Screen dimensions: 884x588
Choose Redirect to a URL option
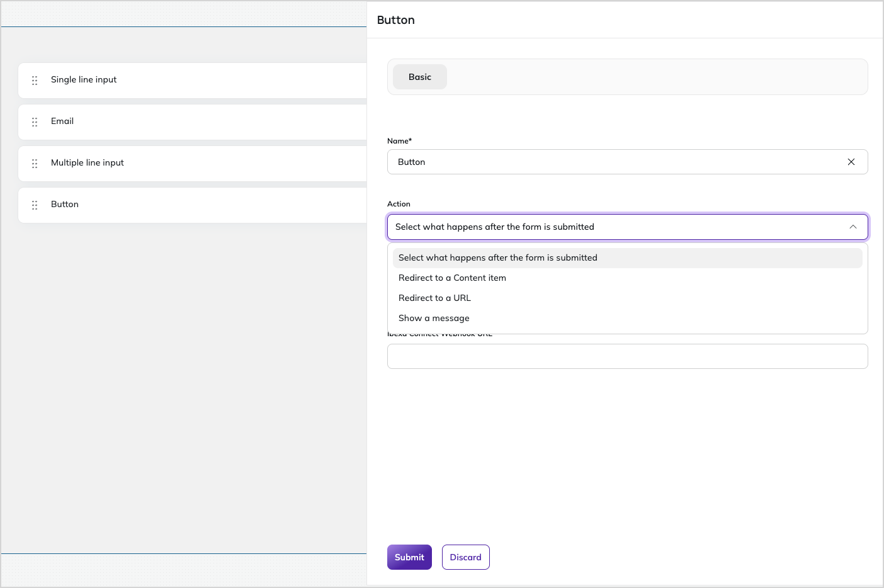coord(628,298)
